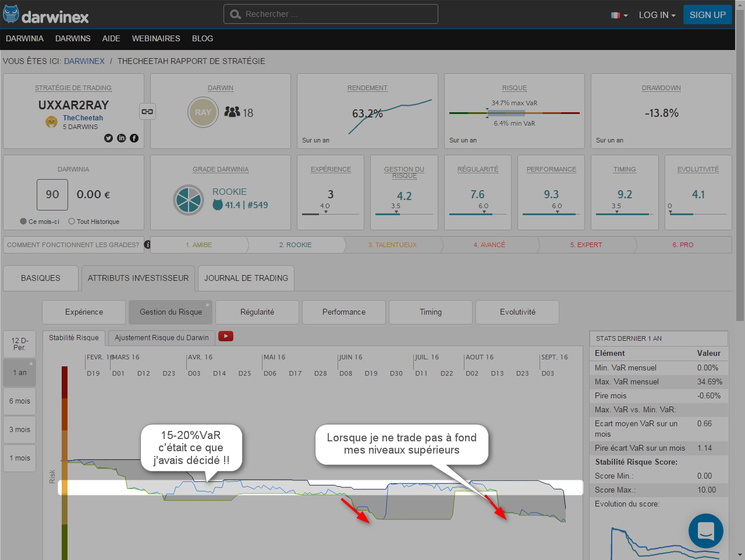Open the LinkedIn share icon

(x=121, y=138)
